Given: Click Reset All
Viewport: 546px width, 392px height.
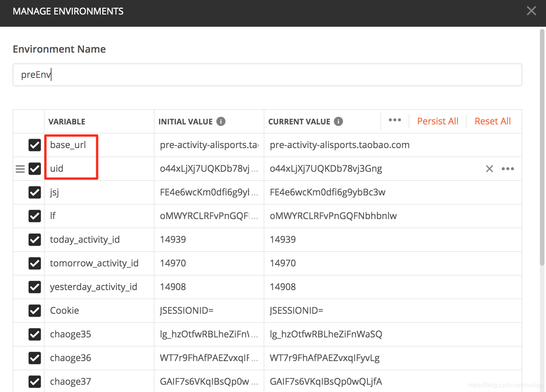Looking at the screenshot, I should pos(493,121).
